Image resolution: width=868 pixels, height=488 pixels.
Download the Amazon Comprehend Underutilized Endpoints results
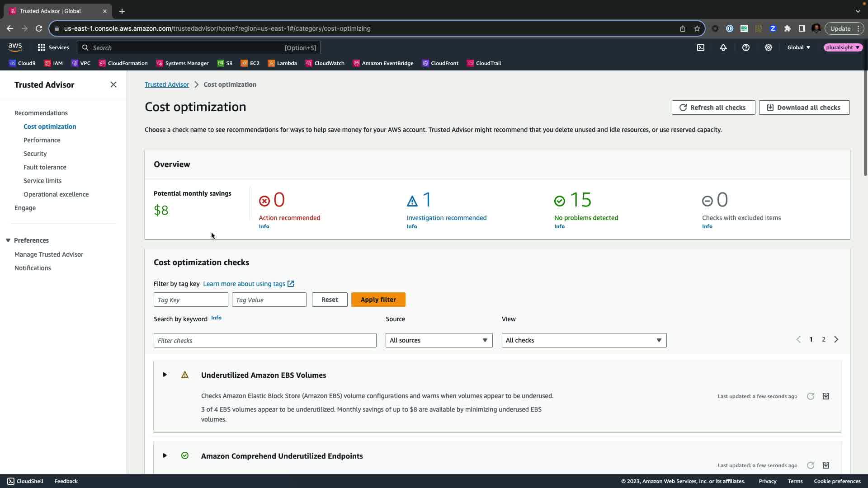pos(826,465)
